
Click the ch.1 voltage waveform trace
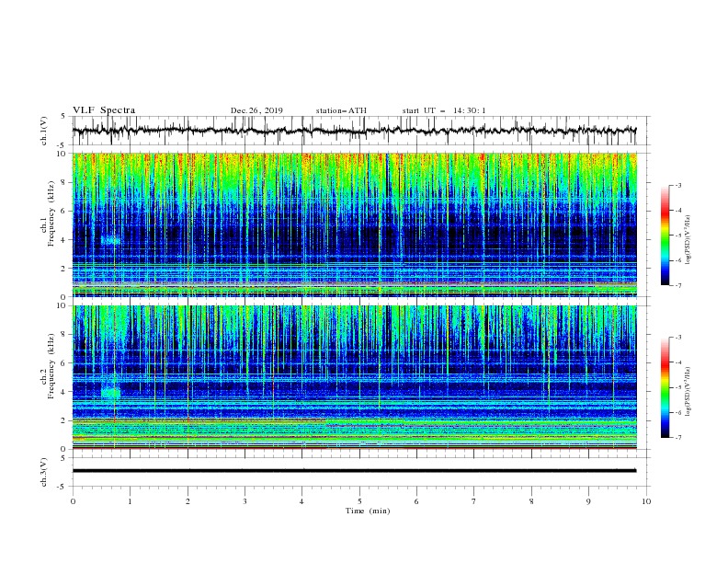[354, 131]
